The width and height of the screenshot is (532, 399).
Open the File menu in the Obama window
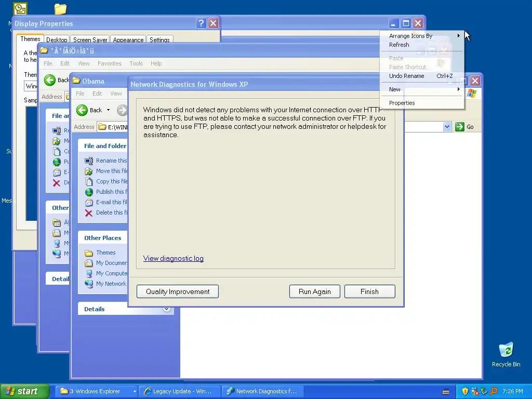[80, 94]
